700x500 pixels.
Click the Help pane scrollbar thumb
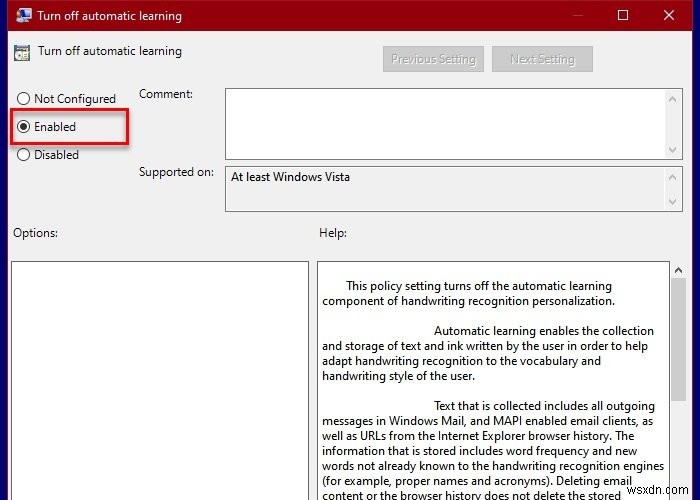679,339
